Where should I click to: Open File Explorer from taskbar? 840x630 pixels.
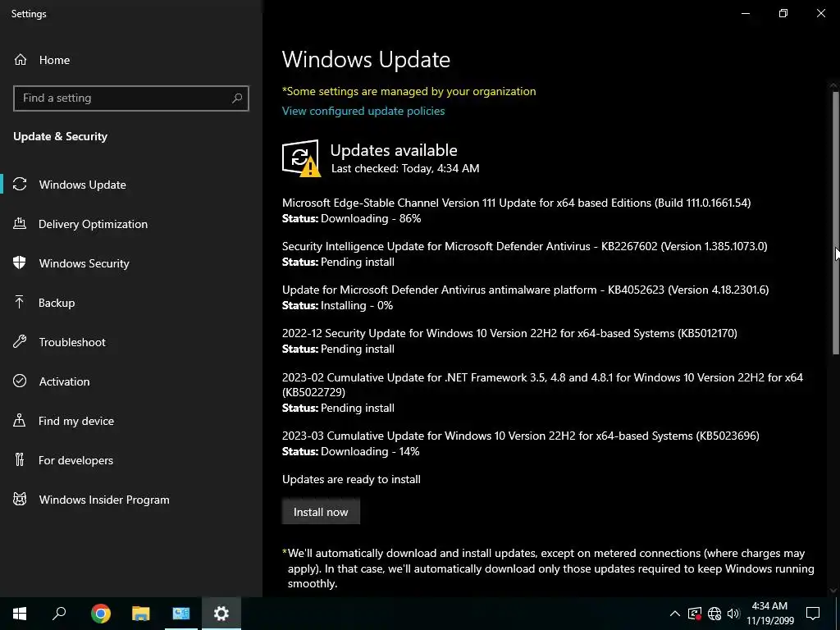(141, 614)
